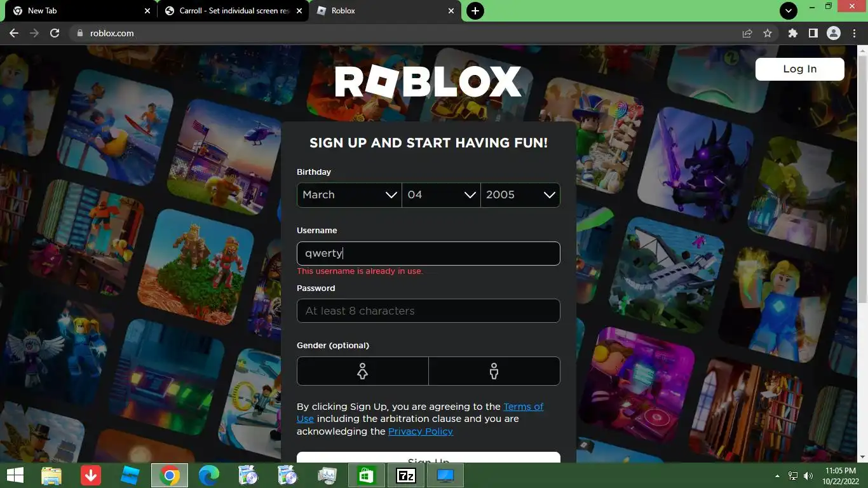Click the Username field containing qwerty
The image size is (868, 488).
[x=428, y=254]
